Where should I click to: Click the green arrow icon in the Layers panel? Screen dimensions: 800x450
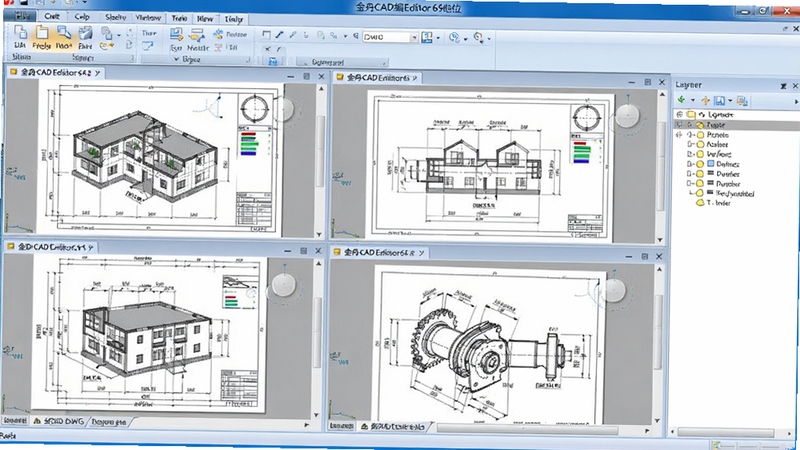pos(681,100)
